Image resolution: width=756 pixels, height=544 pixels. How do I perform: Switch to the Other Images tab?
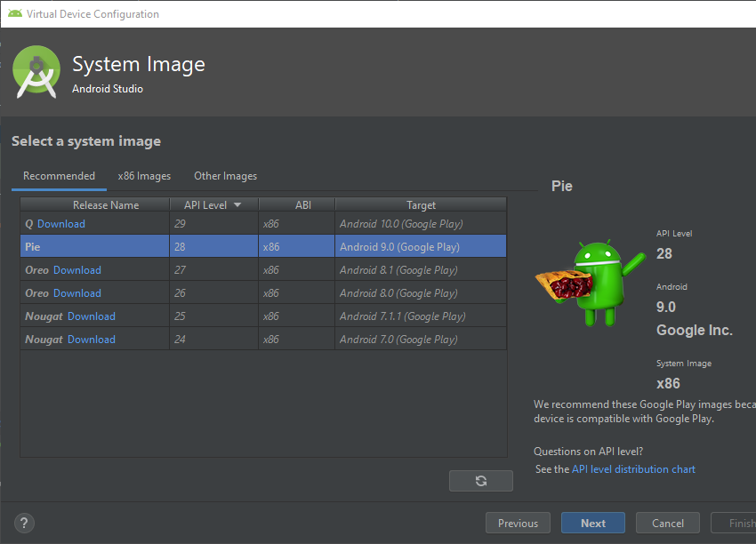tap(225, 176)
